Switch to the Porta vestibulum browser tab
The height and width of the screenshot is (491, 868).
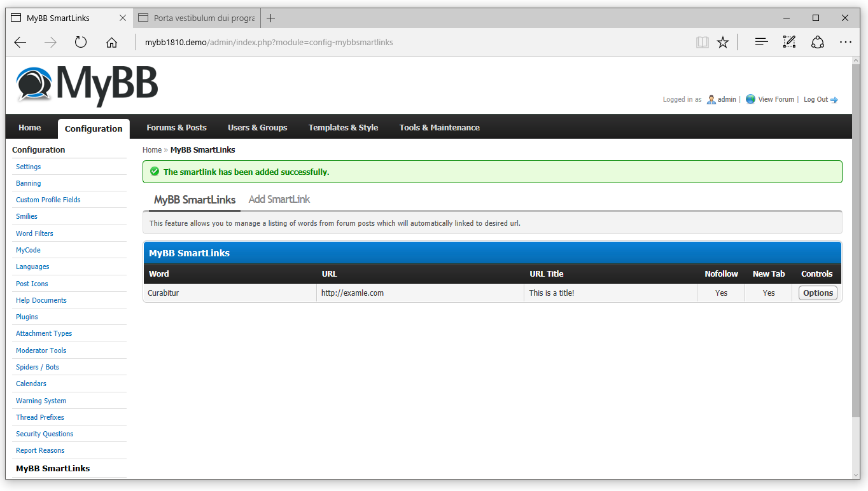(x=197, y=18)
